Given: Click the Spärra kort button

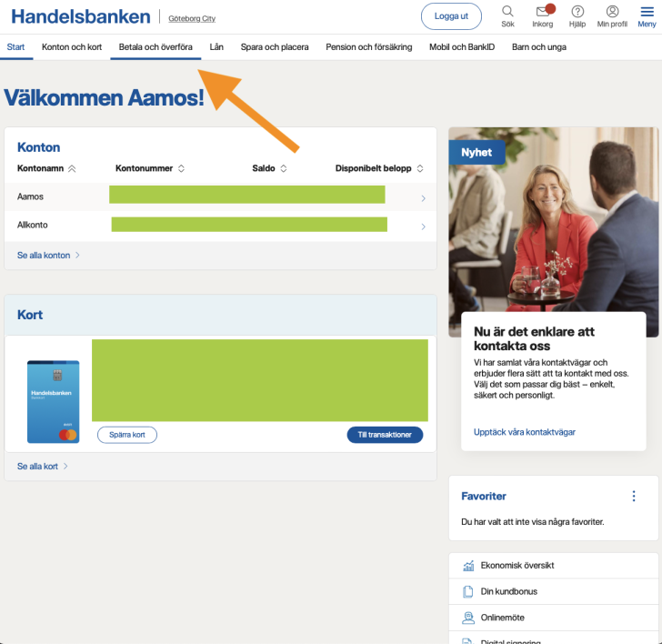Looking at the screenshot, I should 127,435.
